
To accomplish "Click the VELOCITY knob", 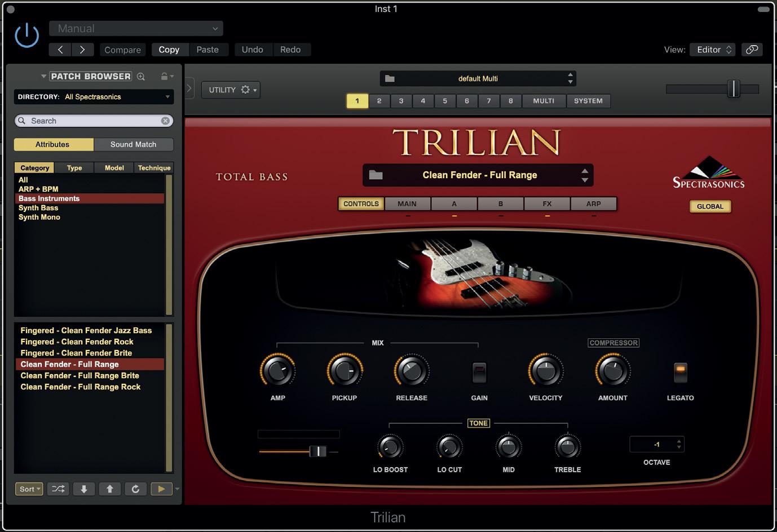I will (x=546, y=371).
